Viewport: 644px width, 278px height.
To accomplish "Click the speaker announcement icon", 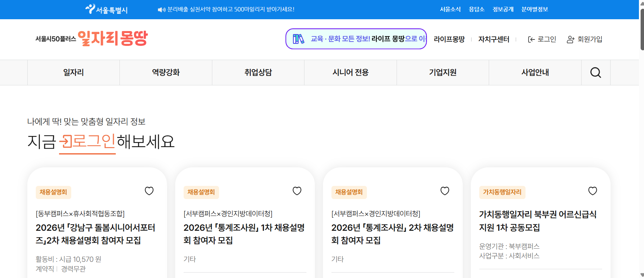I will (162, 10).
